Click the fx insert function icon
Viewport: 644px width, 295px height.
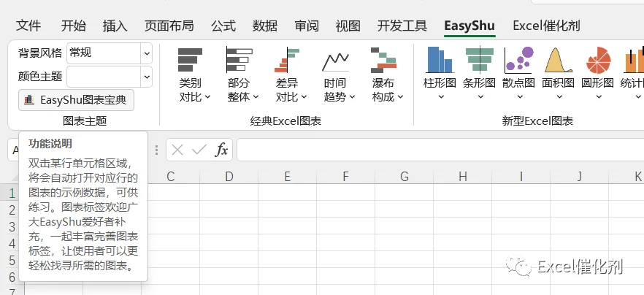click(x=221, y=150)
